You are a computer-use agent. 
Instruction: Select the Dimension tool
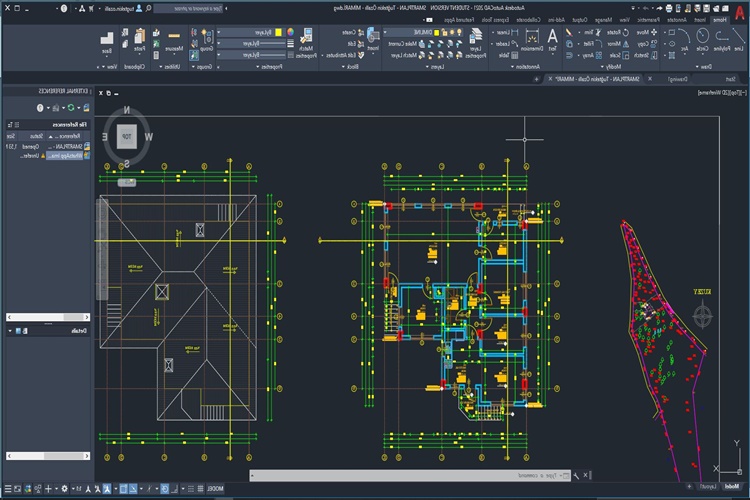(532, 40)
